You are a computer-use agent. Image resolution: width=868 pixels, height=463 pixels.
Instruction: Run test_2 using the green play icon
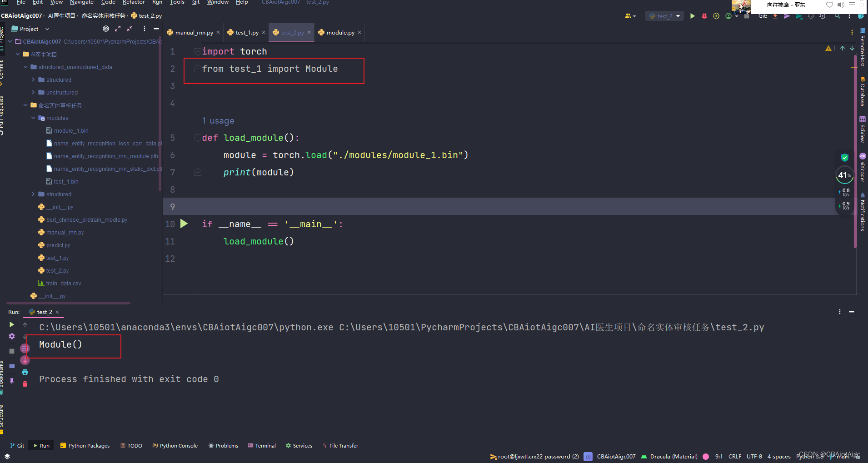692,15
